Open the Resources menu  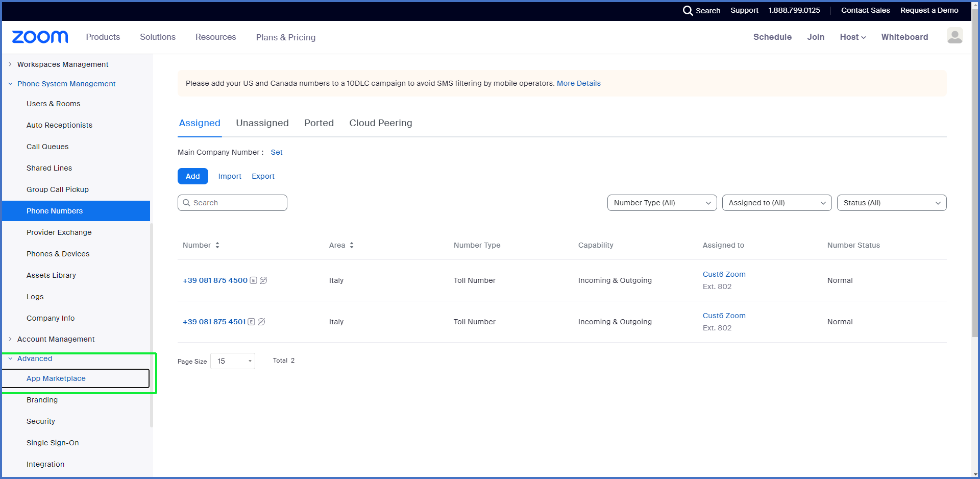tap(216, 37)
